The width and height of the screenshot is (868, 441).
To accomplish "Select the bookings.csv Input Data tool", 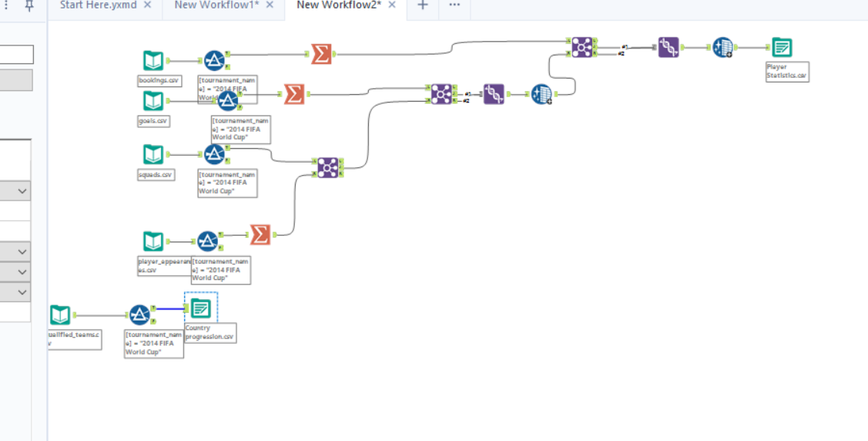I will click(153, 60).
